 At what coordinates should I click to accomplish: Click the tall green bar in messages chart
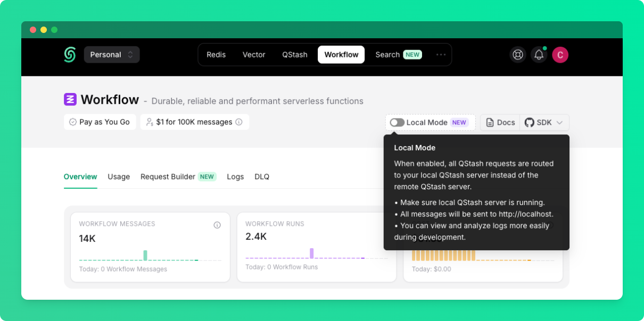[145, 255]
